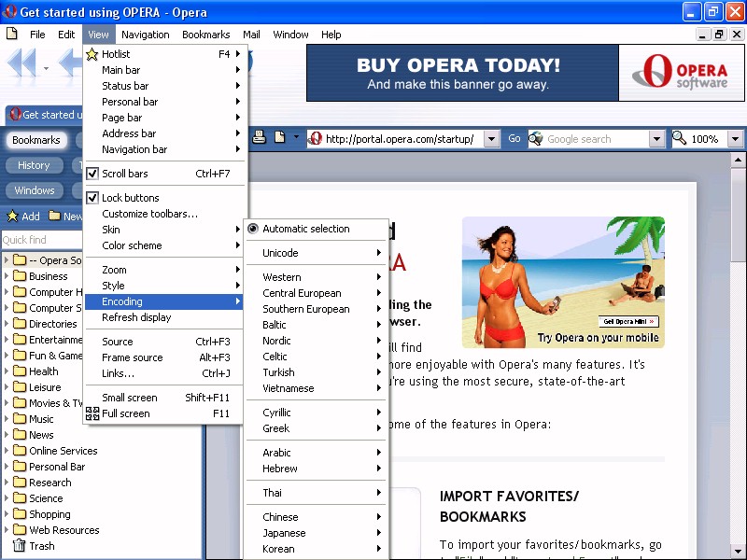Click the print icon beside address bar
The width and height of the screenshot is (747, 560).
pos(261,138)
